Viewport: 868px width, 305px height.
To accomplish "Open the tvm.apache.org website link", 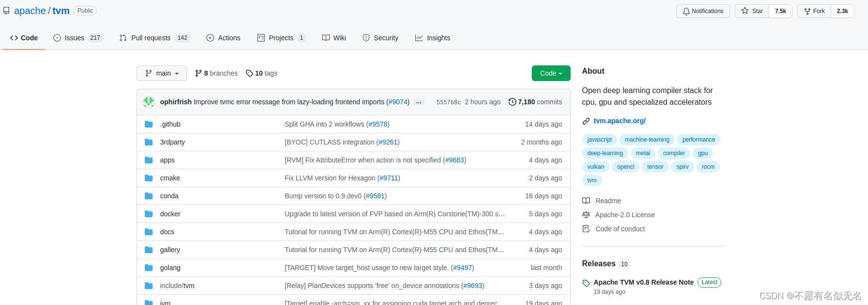I will point(620,121).
